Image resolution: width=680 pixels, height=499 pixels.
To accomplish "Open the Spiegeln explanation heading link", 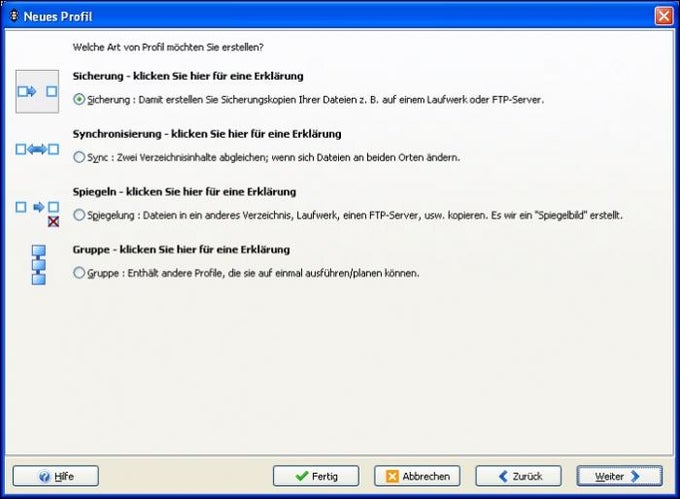I will click(x=184, y=192).
